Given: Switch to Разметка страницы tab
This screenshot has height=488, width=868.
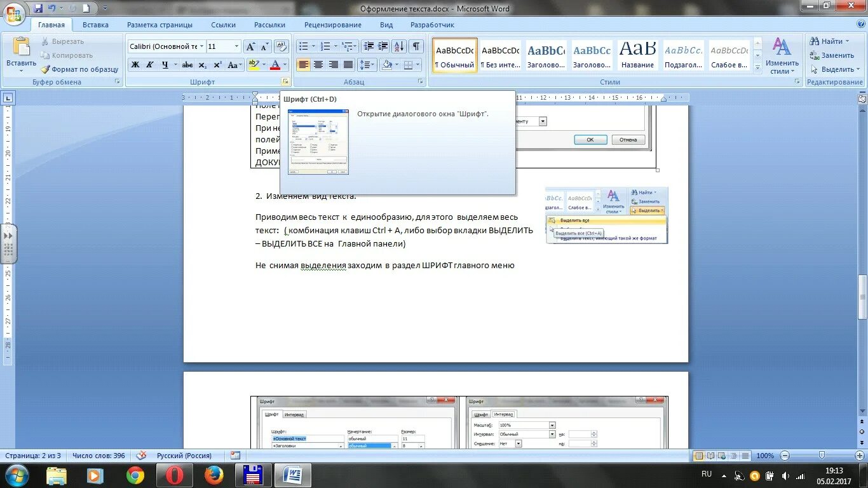Looking at the screenshot, I should (159, 25).
